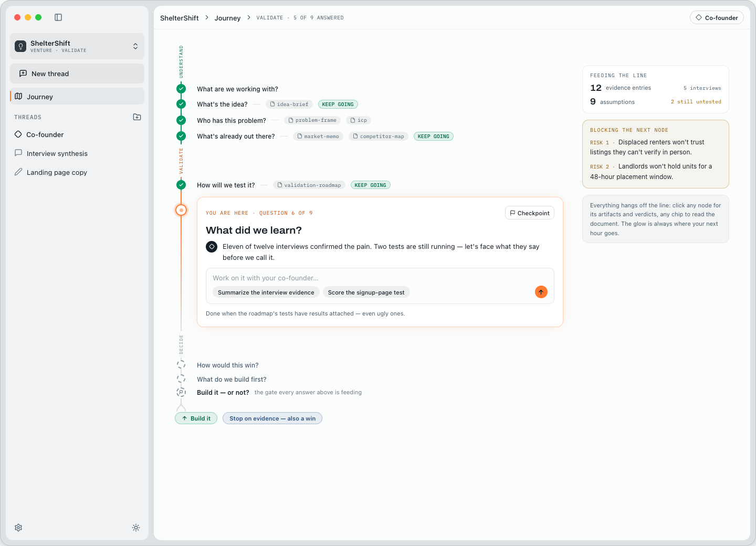Click the Checkpoint flag button
The width and height of the screenshot is (756, 546).
pos(530,213)
